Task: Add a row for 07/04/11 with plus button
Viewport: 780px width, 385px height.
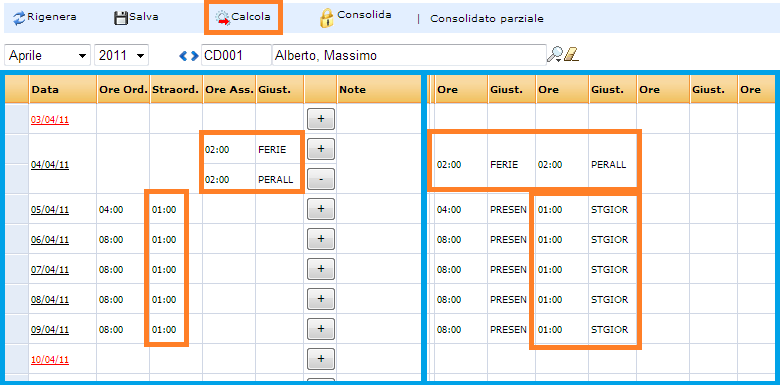Action: point(321,269)
